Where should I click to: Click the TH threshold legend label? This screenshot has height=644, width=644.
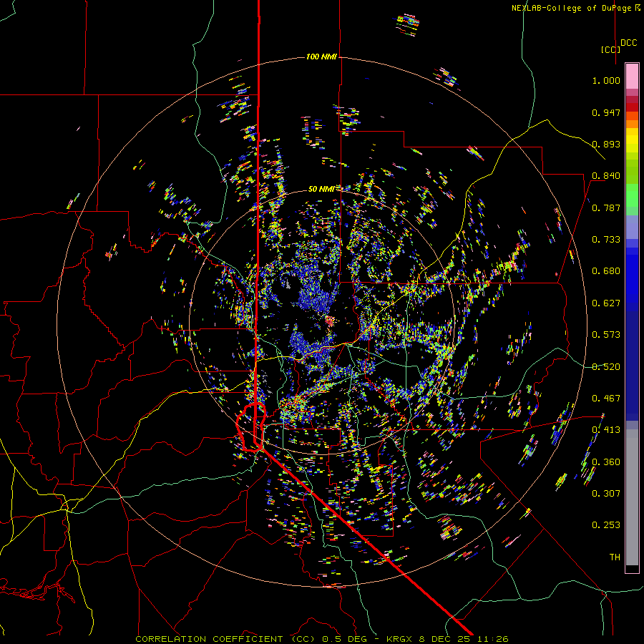tap(615, 557)
